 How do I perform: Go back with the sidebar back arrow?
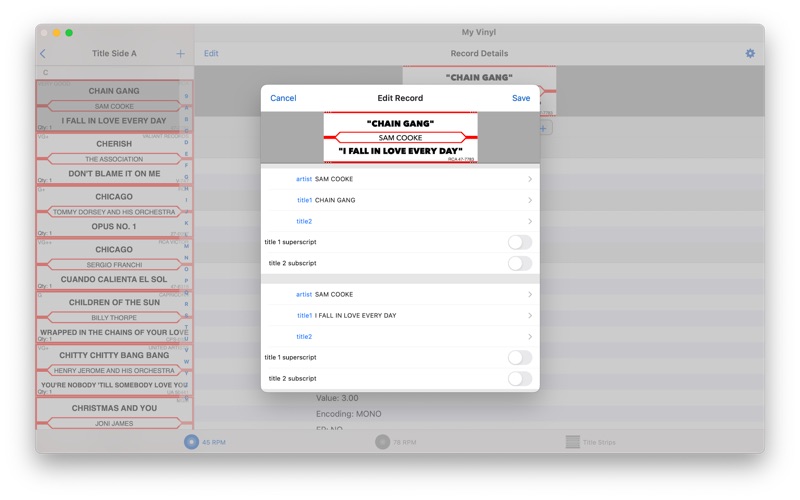click(43, 54)
